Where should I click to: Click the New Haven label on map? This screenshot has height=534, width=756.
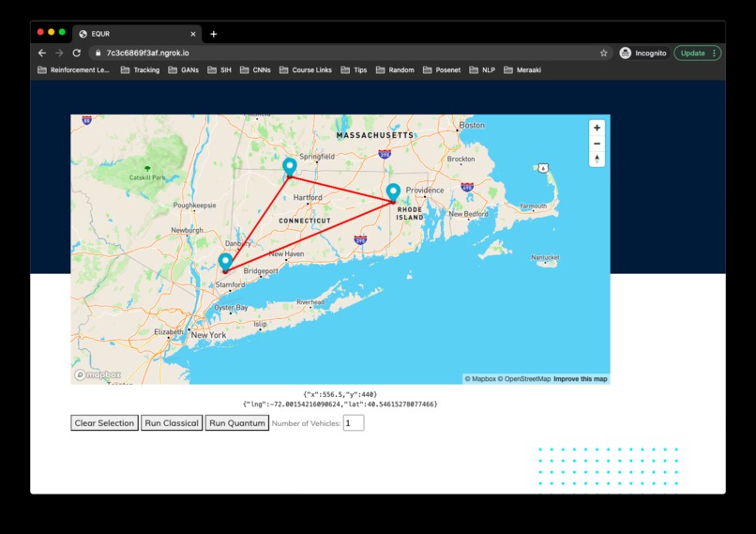point(286,253)
